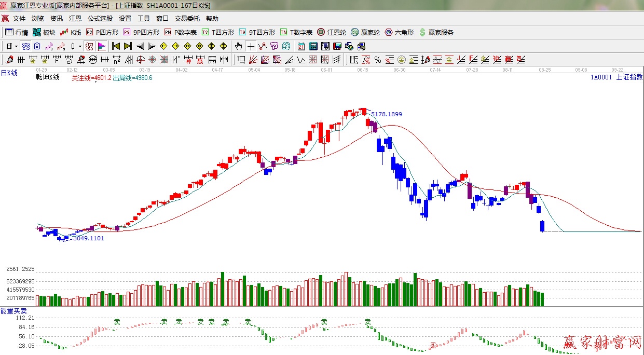Viewport: 644px width, 355px height.
Task: Expand the 日 period dropdown arrow
Action: (x=17, y=46)
